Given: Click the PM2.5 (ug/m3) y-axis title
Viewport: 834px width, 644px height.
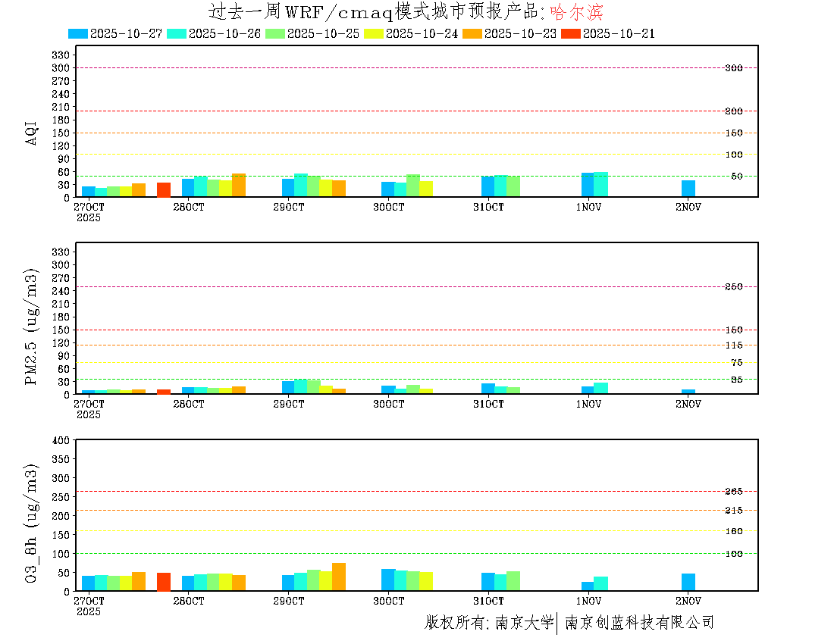Looking at the screenshot, I should [32, 327].
